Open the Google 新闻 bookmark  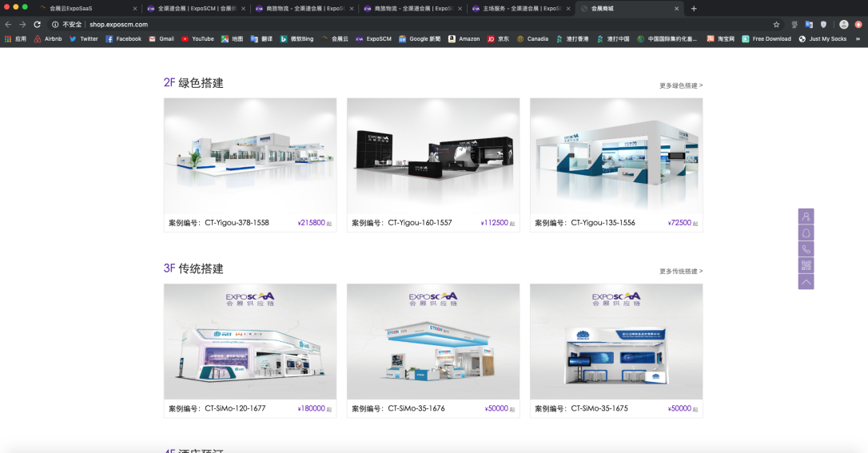tap(420, 38)
